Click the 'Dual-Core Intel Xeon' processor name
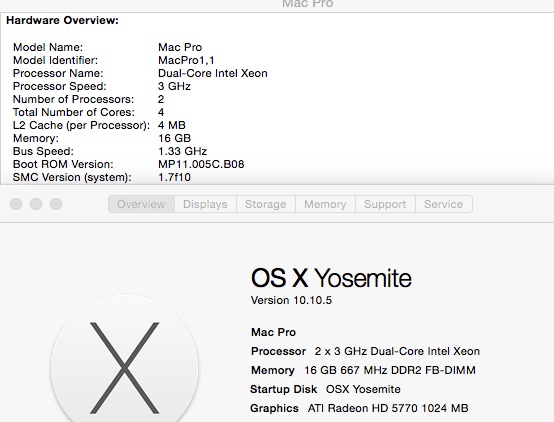 213,73
